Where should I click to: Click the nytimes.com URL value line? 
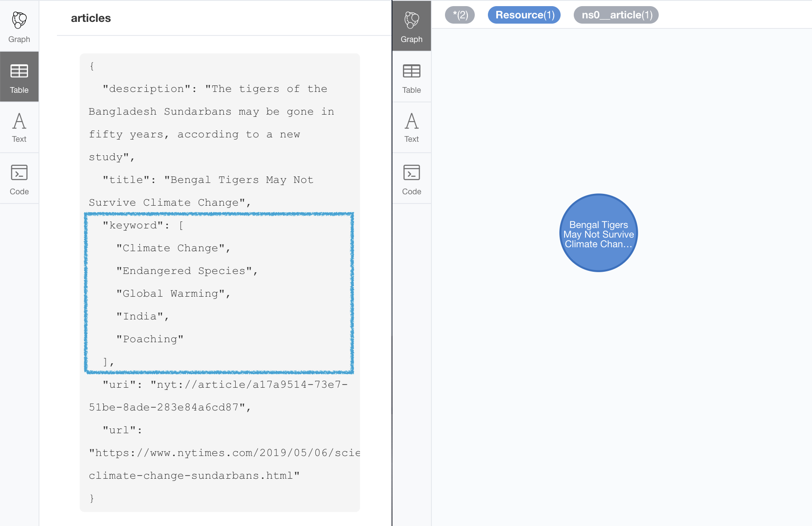click(x=224, y=453)
